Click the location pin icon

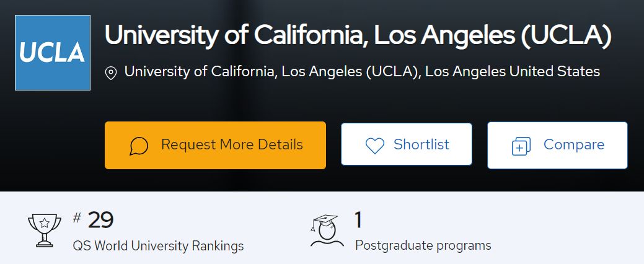111,73
